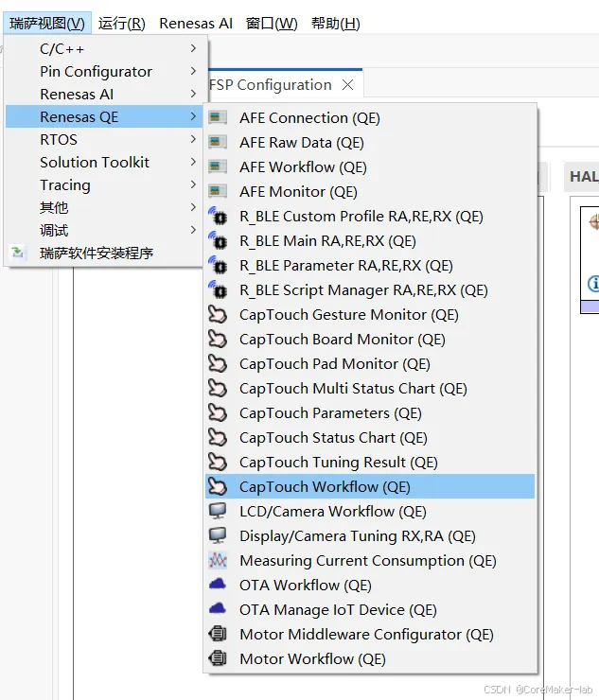This screenshot has height=700, width=599.
Task: Select CapTouch Parameters (QE) entry
Action: 370,413
